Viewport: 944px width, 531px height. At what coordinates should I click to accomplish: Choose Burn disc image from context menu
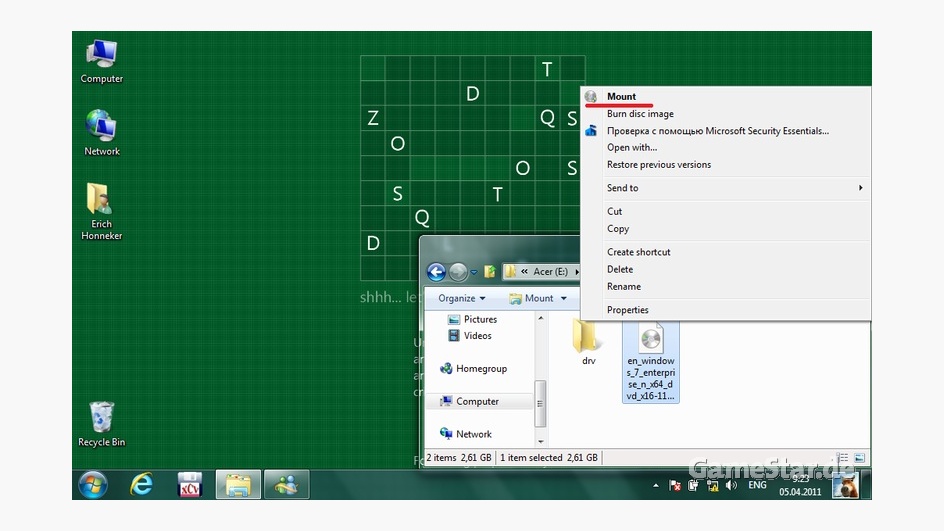coord(640,114)
